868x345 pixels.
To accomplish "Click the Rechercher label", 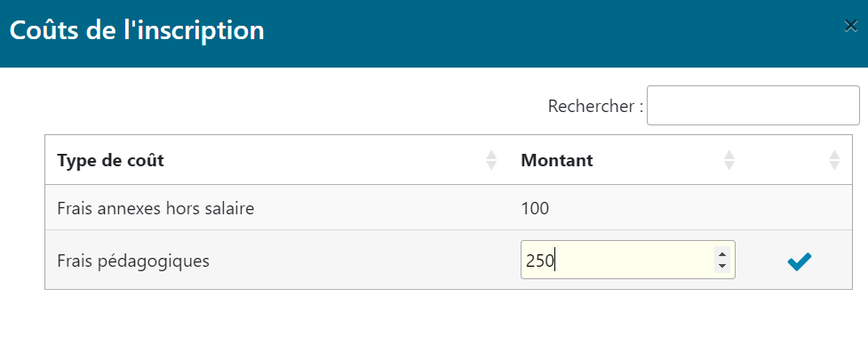I will point(595,106).
